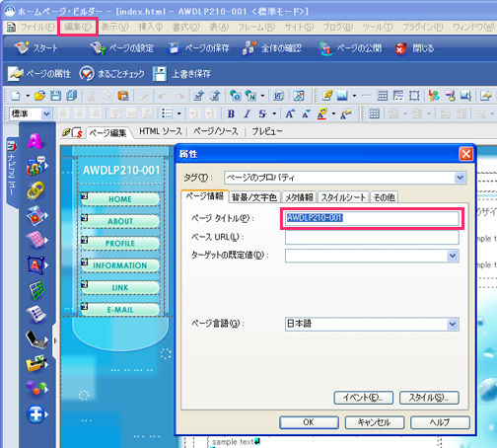This screenshot has width=497, height=448.
Task: Click the Insert image icon in toolbar
Action: click(x=342, y=96)
